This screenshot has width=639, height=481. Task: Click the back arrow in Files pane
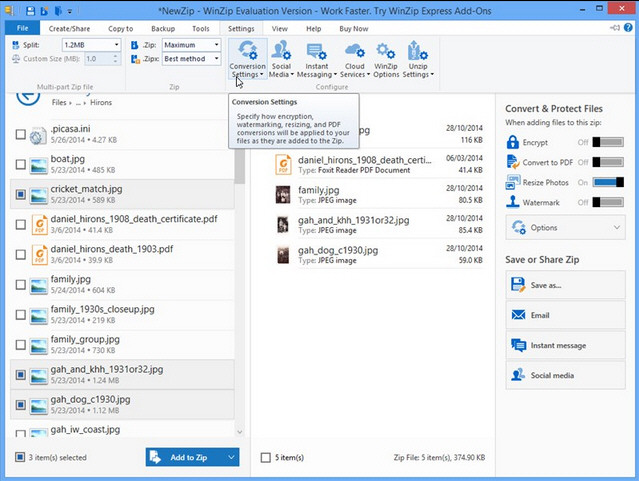click(28, 98)
